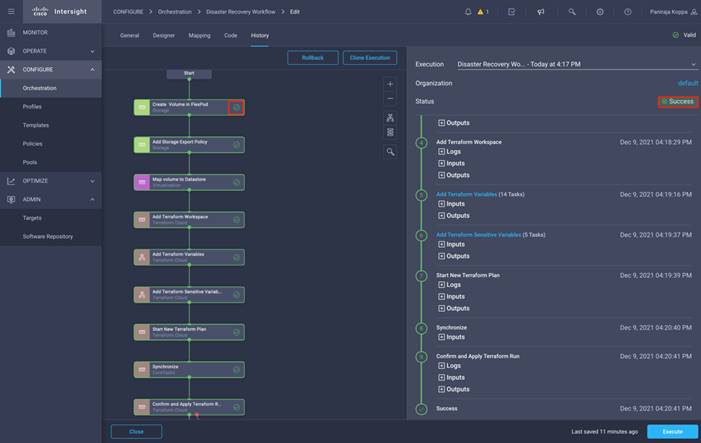Viewport: 701px width, 443px height.
Task: Open Policies in the sidebar
Action: (x=51, y=144)
